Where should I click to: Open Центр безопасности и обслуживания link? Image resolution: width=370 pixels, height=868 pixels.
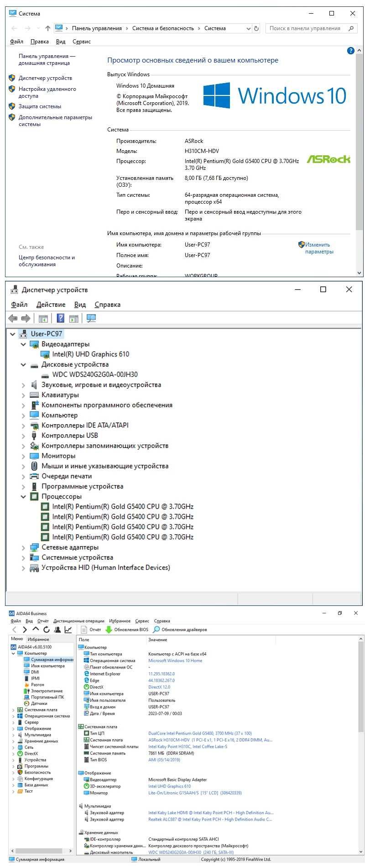point(47,261)
